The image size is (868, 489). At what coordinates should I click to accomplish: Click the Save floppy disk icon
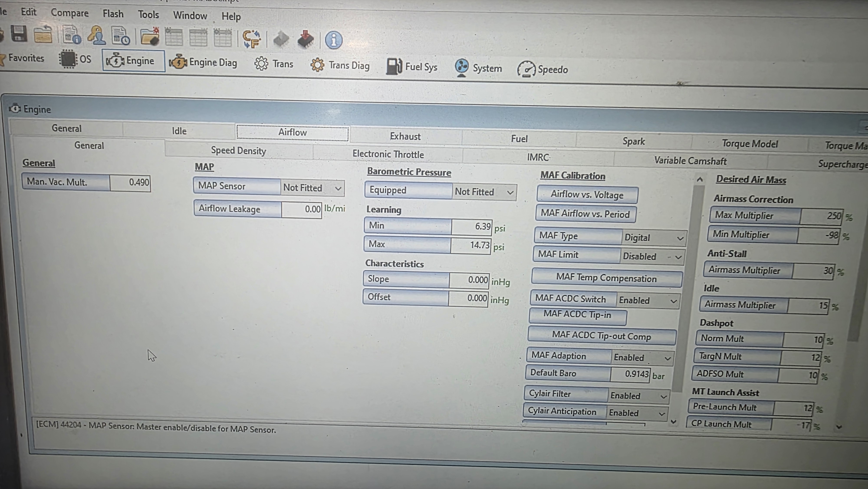click(x=18, y=34)
